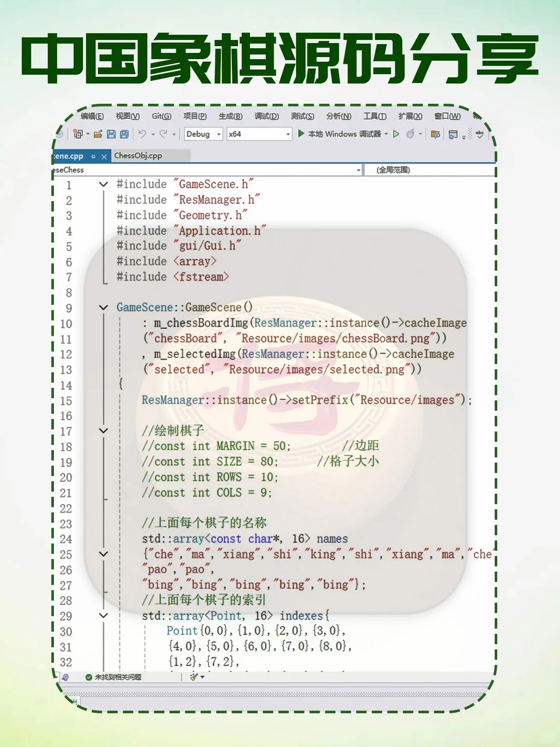Viewport: 560px width, 747px height.
Task: Click the #include "gui/Gui.h" line
Action: [x=179, y=245]
